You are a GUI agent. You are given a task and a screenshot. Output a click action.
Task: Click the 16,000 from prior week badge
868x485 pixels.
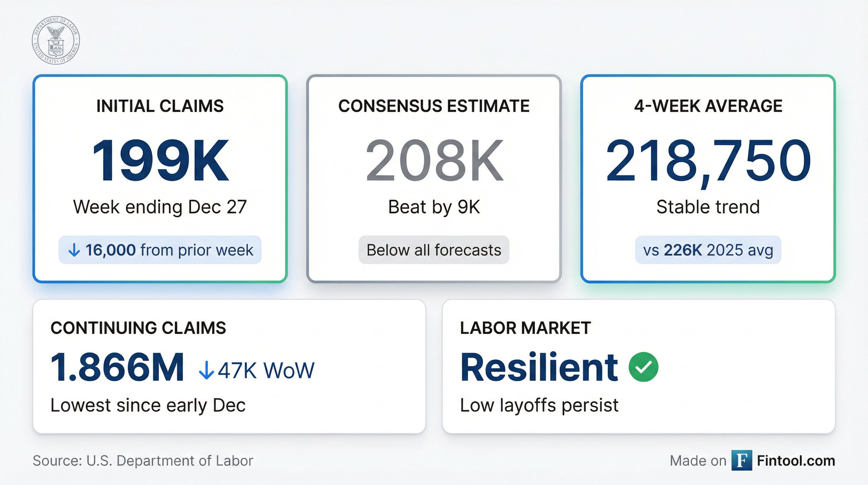click(x=160, y=250)
